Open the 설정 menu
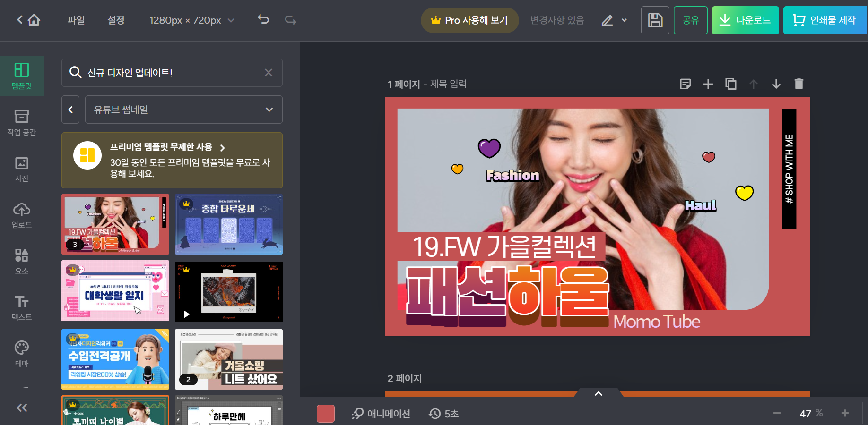This screenshot has height=425, width=868. [116, 20]
